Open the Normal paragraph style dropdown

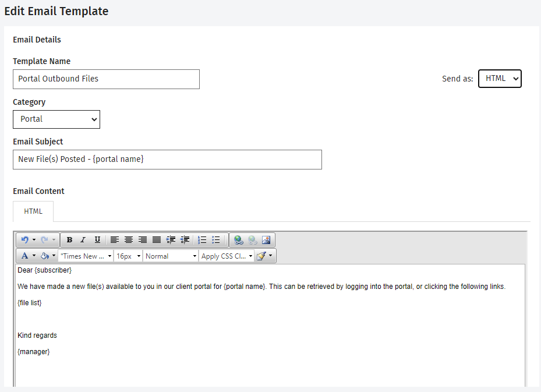[171, 256]
